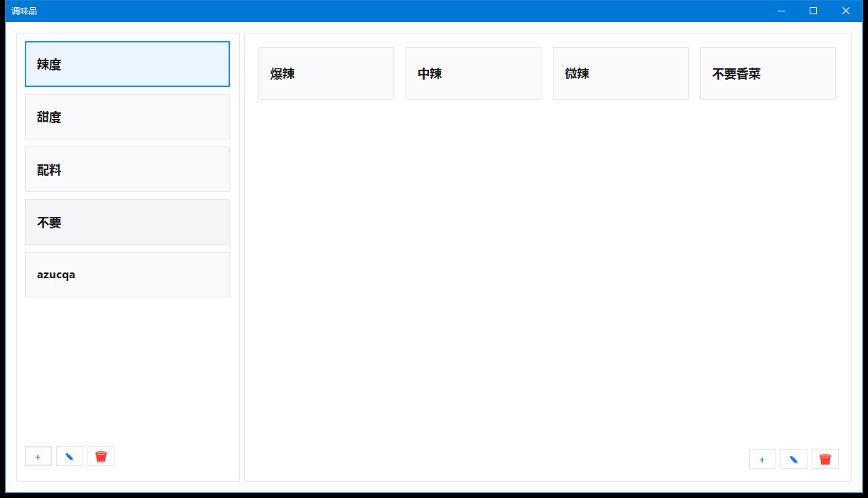This screenshot has width=868, height=498.
Task: Switch to the 不要 category
Action: pyautogui.click(x=127, y=222)
